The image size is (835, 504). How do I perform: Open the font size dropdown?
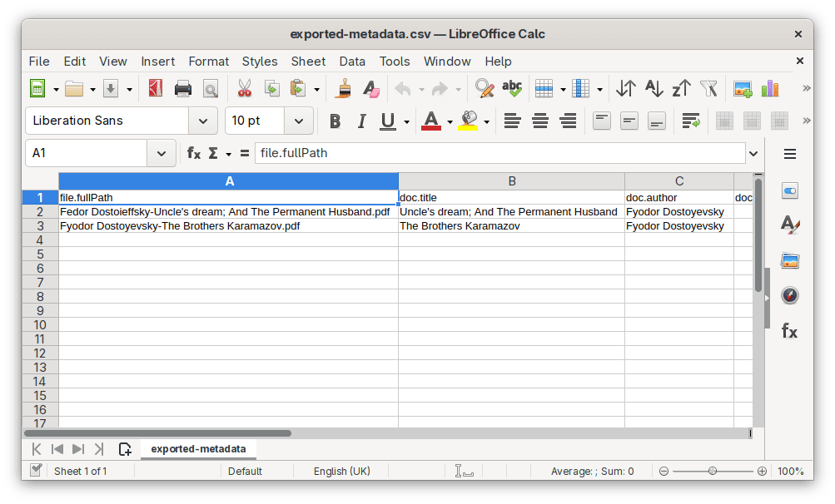[298, 121]
